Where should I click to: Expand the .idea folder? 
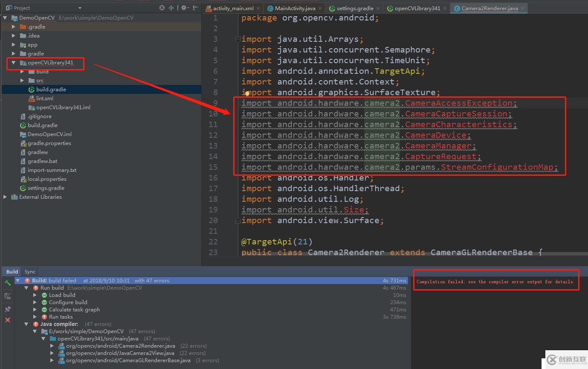pos(14,36)
